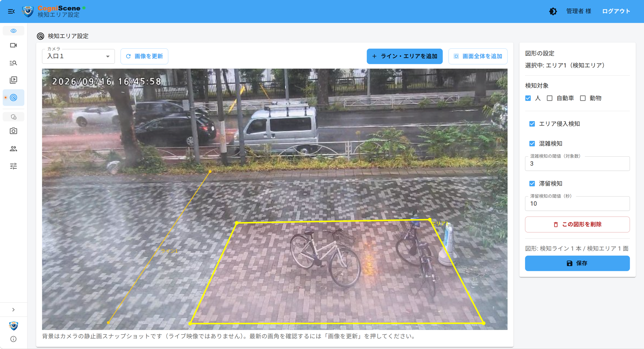
Task: Click the CogniScene shield logo in header
Action: pos(28,11)
